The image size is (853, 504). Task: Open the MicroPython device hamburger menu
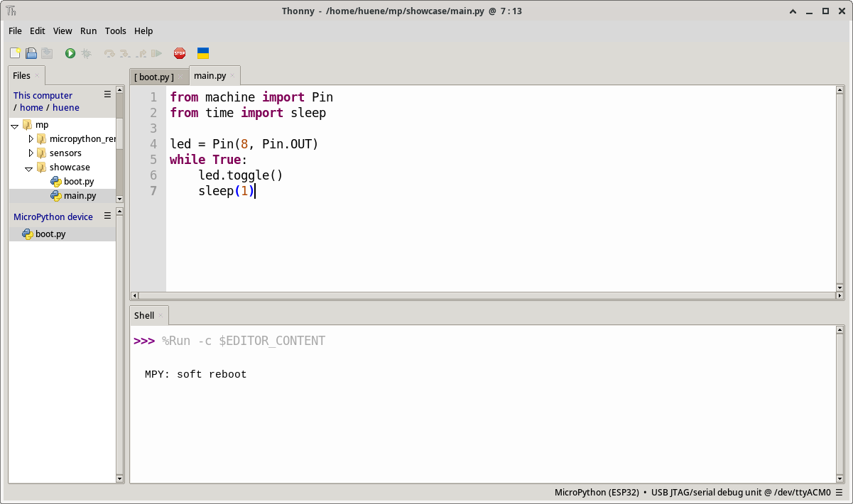tap(108, 216)
